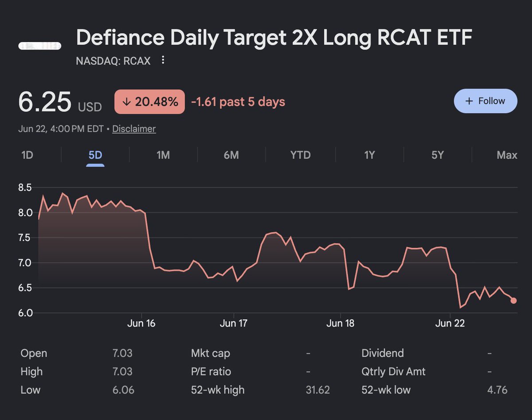The image size is (532, 420).
Task: Click the Jun 22 date label on chart axis
Action: [x=450, y=323]
